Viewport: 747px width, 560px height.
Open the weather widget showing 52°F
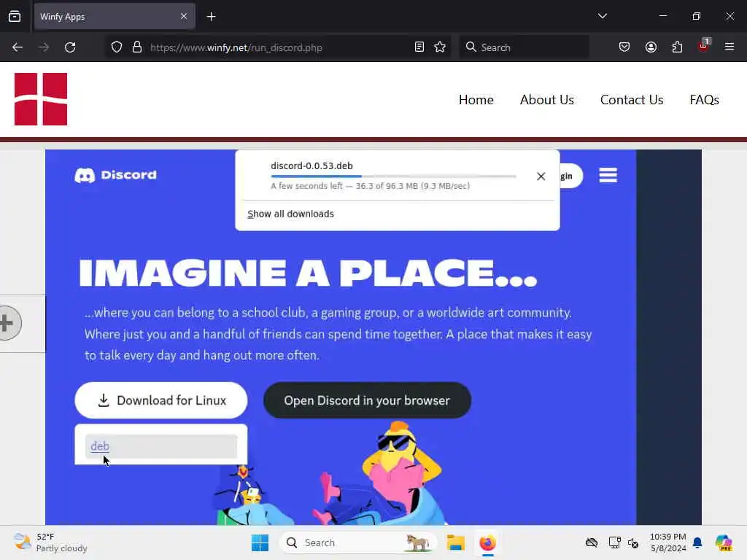[x=50, y=542]
